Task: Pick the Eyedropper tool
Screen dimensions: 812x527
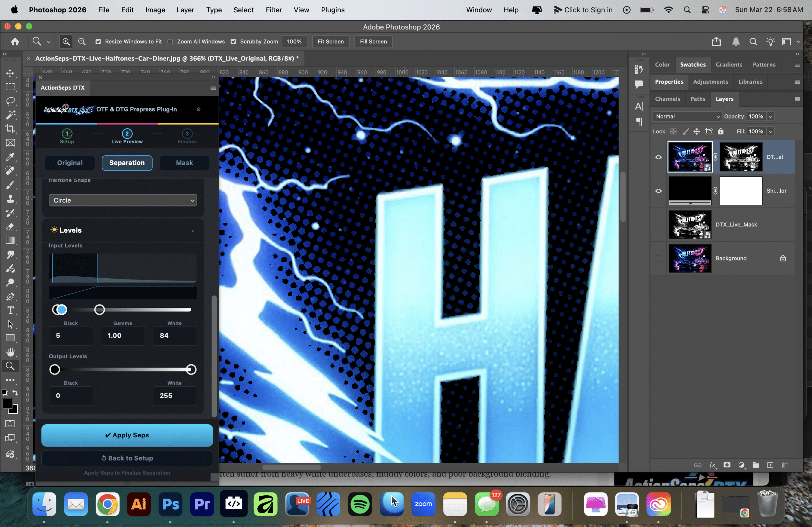Action: 10,157
